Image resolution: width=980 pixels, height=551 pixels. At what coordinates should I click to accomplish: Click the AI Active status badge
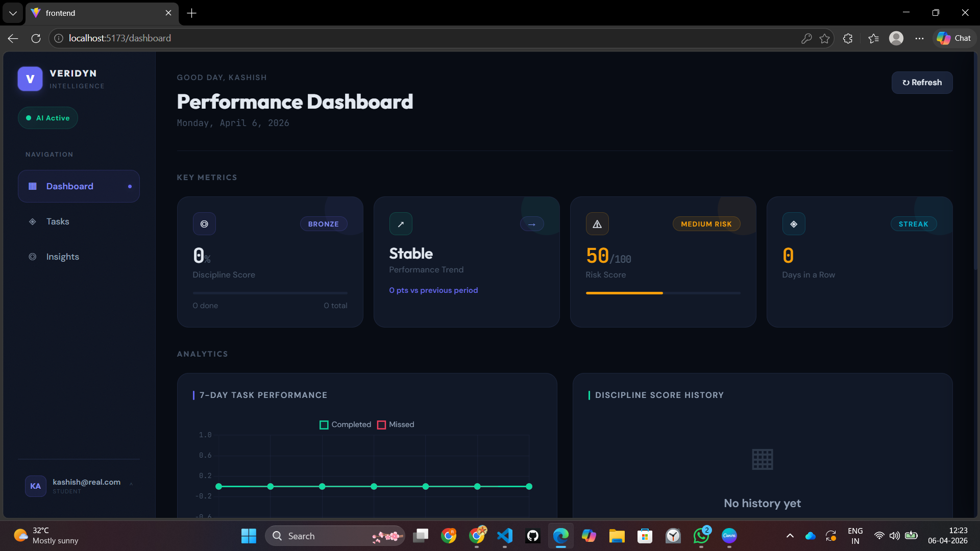click(48, 118)
